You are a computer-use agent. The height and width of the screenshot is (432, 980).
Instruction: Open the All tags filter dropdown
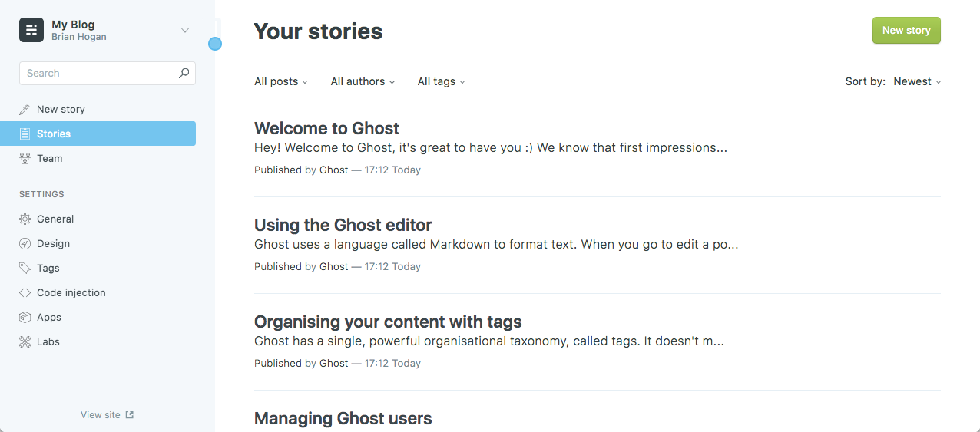coord(442,82)
